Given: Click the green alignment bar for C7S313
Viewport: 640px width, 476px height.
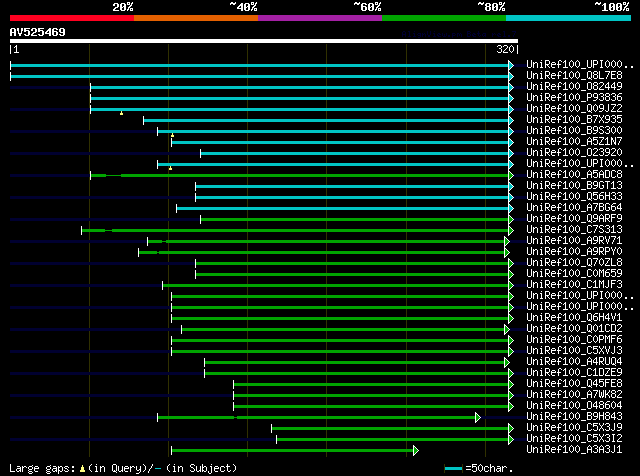Looking at the screenshot, I should pos(295,231).
